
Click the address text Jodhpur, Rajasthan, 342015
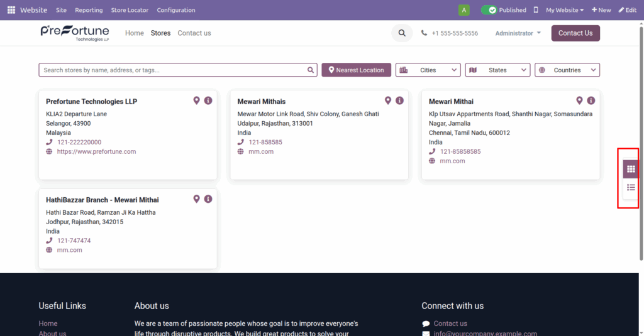pyautogui.click(x=85, y=222)
